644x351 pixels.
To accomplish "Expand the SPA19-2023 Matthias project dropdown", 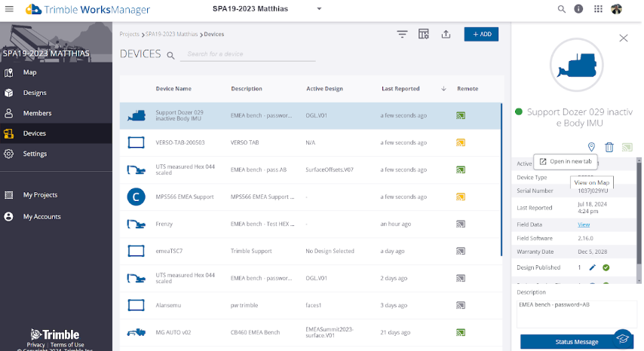I will click(319, 9).
